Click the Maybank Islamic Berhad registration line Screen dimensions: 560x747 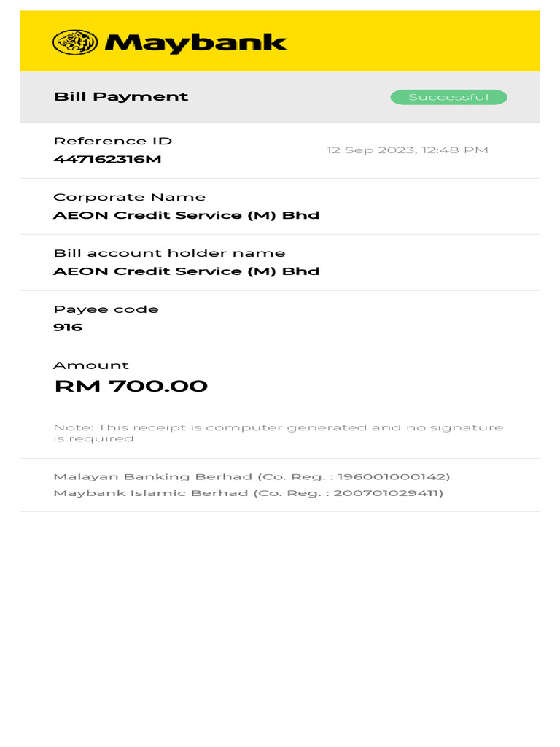click(x=248, y=494)
